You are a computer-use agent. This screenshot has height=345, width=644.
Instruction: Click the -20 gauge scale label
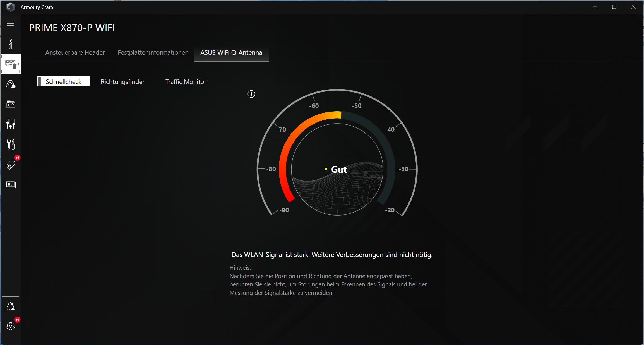[390, 210]
